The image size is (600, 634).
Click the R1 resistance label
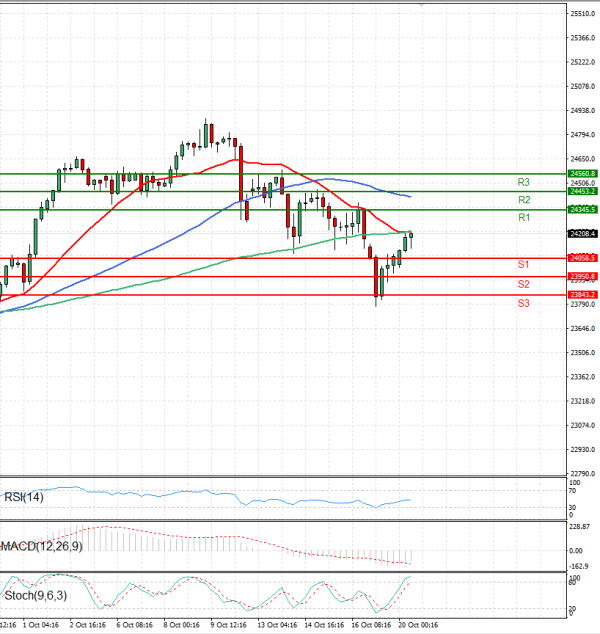click(x=523, y=218)
